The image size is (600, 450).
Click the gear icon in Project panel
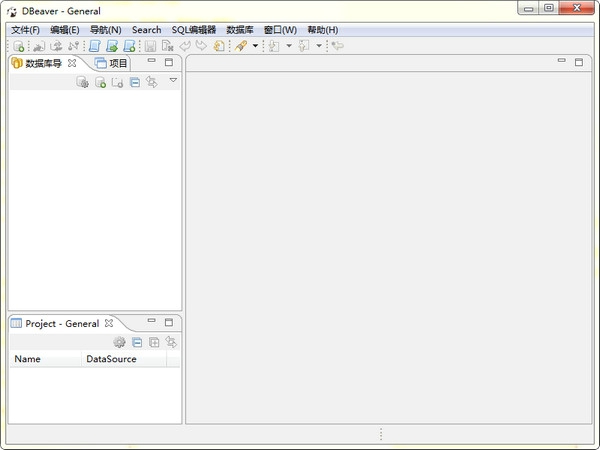pyautogui.click(x=119, y=342)
